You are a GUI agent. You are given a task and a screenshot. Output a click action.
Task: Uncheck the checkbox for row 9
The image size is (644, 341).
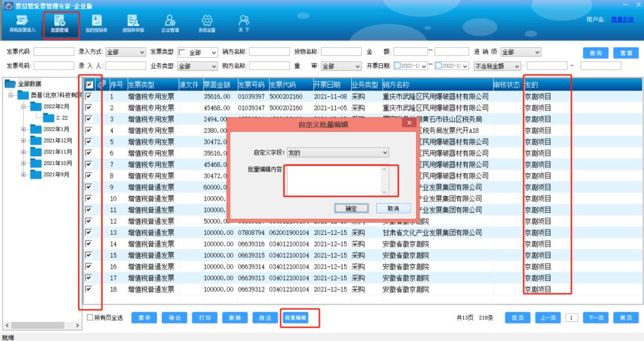[88, 187]
